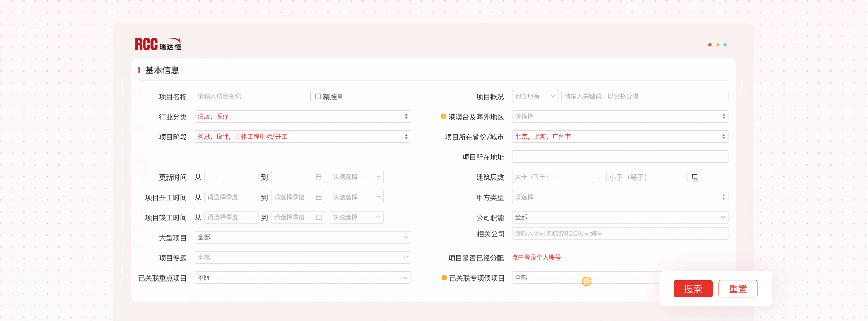
Task: Open calendar icon in 项目竣工时间 end field
Action: point(319,217)
